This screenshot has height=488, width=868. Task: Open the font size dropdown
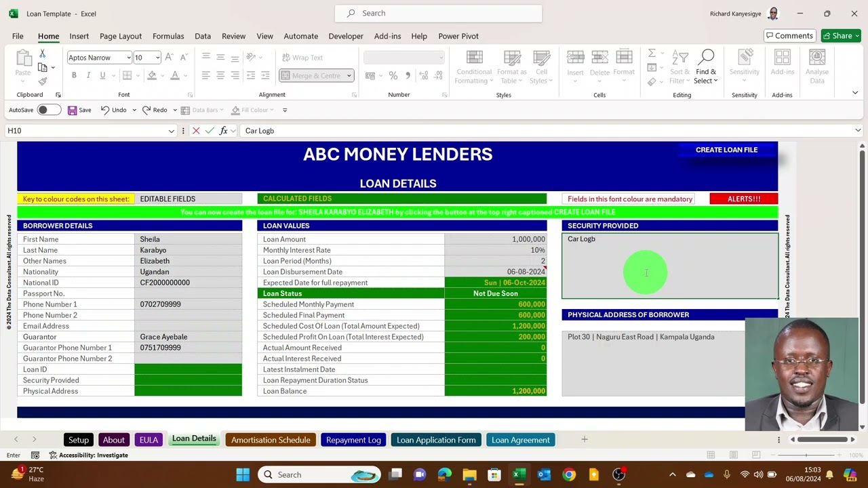157,58
